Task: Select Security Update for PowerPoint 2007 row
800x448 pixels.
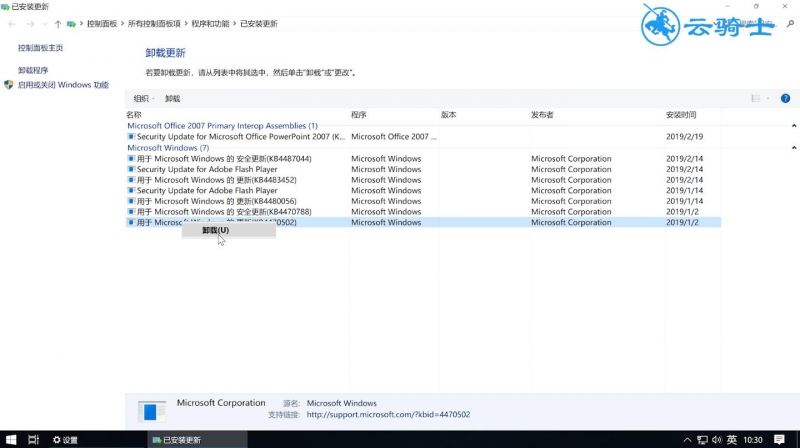Action: click(x=423, y=137)
